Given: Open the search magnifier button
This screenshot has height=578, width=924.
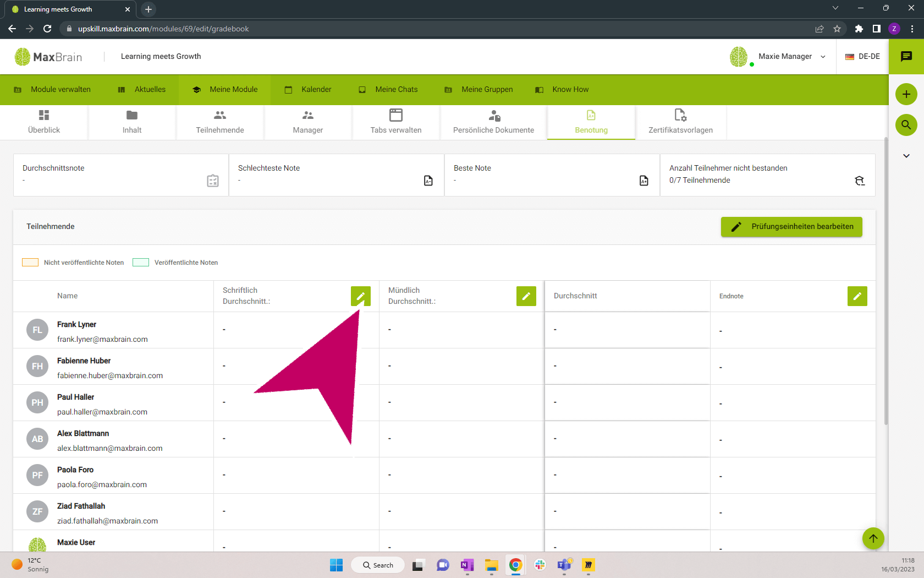Looking at the screenshot, I should coord(906,125).
